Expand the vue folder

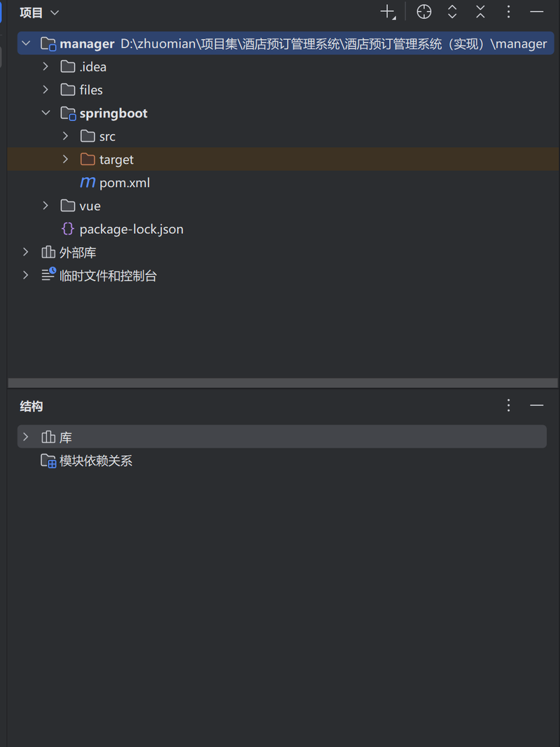pos(45,205)
